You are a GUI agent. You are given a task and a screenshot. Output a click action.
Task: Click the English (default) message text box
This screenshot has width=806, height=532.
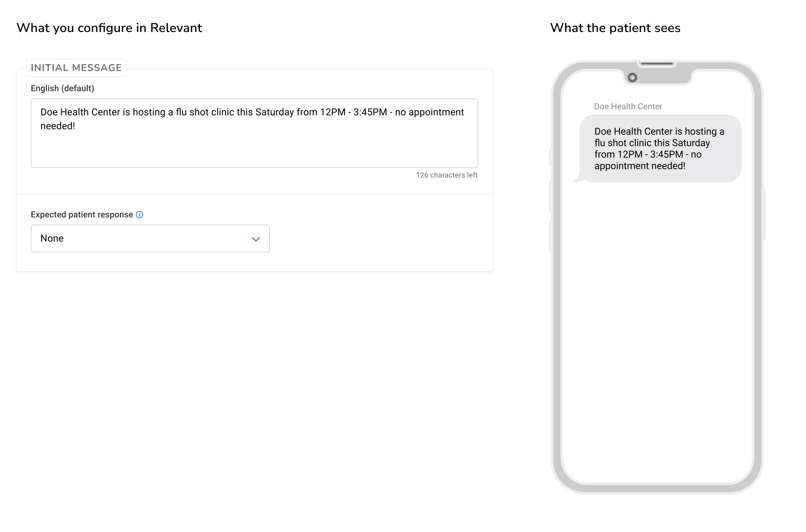[x=254, y=143]
